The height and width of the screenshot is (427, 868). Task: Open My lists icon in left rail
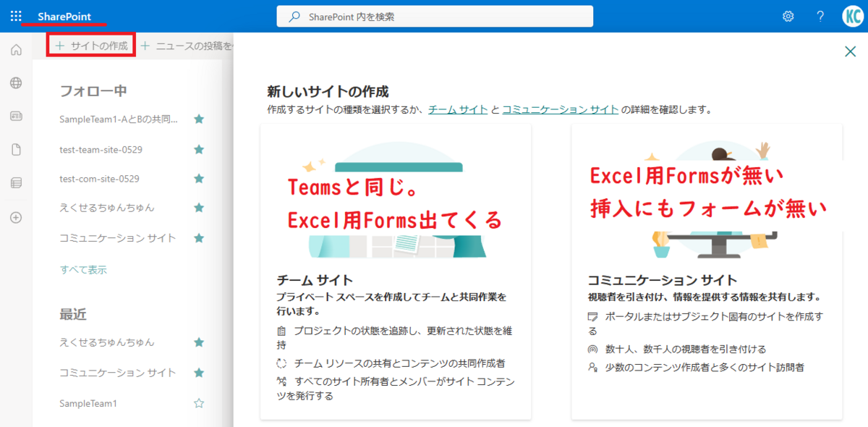[x=16, y=183]
